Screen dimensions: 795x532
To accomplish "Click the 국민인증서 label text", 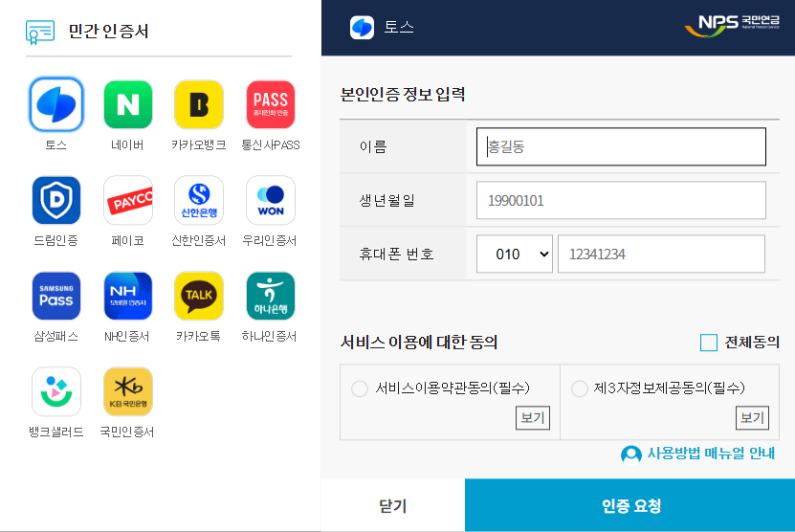I will click(126, 432).
